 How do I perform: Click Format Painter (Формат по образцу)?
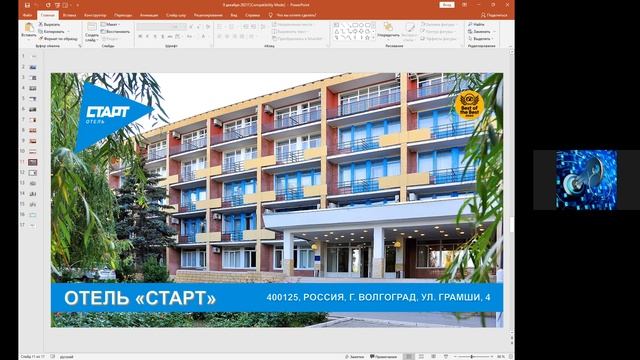pyautogui.click(x=58, y=39)
